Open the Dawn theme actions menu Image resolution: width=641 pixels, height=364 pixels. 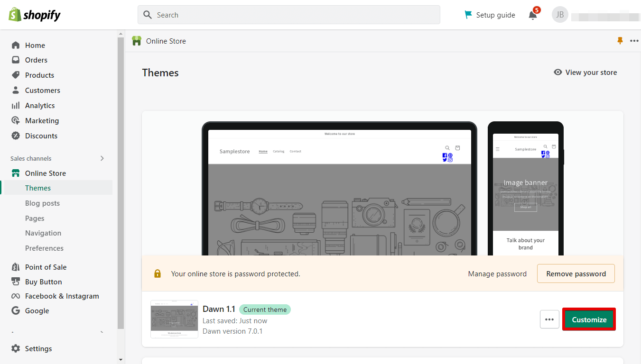point(549,319)
